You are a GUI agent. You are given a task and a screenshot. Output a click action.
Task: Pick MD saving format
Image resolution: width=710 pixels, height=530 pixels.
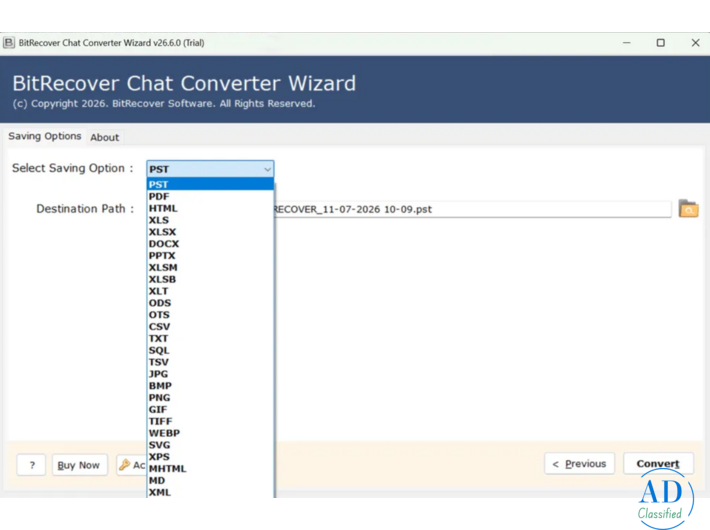(210, 480)
